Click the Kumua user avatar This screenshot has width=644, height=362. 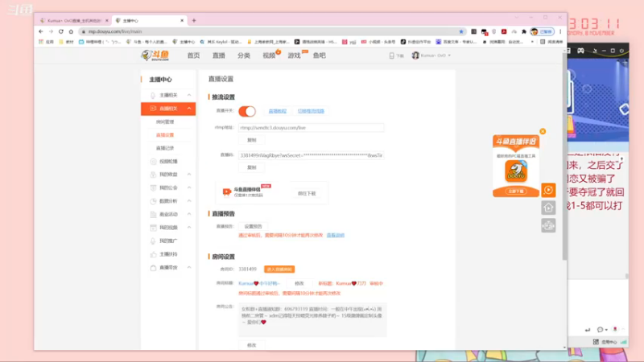[415, 56]
